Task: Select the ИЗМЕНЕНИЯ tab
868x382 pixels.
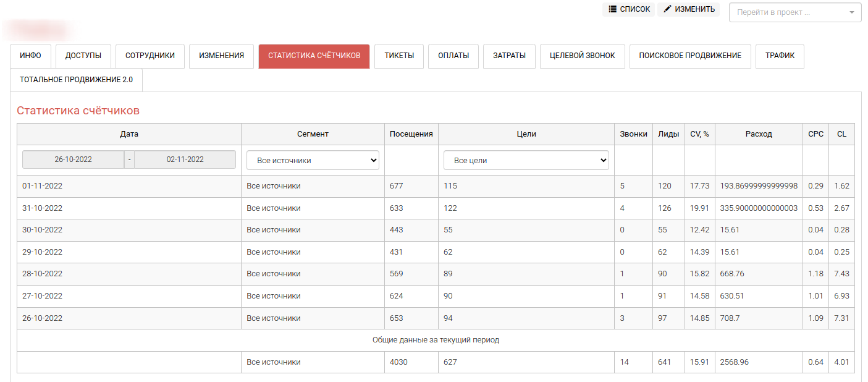Action: coord(221,56)
